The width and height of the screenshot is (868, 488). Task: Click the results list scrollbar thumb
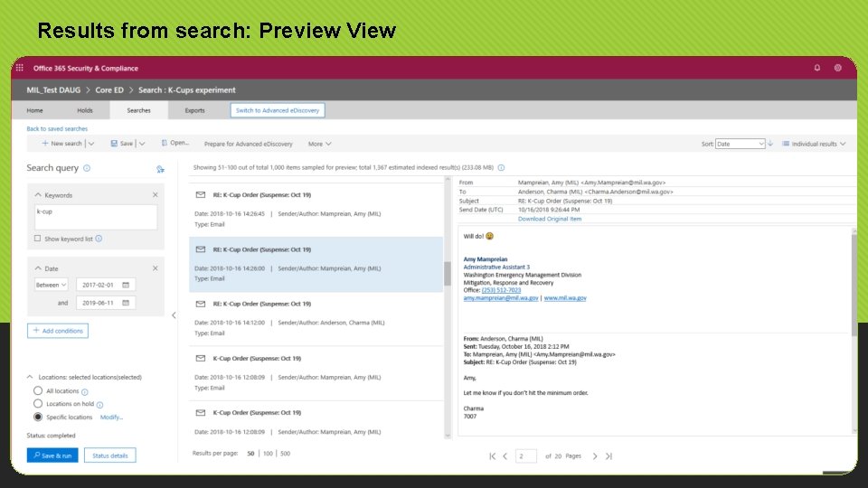[x=448, y=273]
